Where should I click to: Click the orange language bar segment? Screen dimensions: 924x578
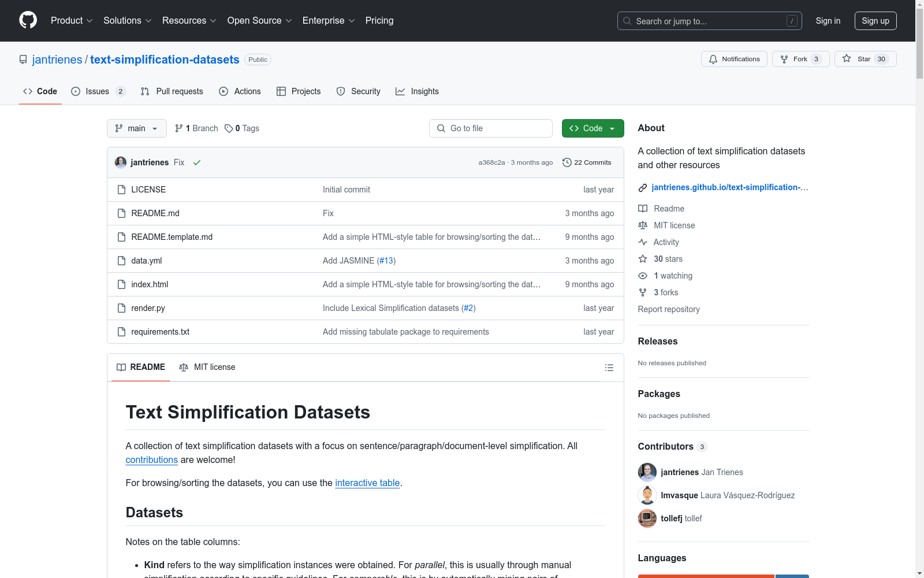click(x=706, y=576)
